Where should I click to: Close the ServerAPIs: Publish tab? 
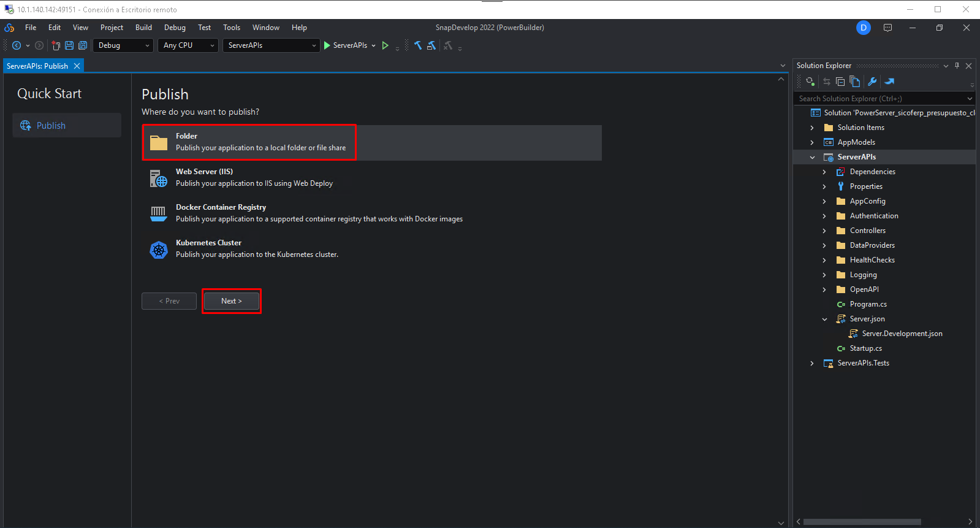pyautogui.click(x=77, y=66)
